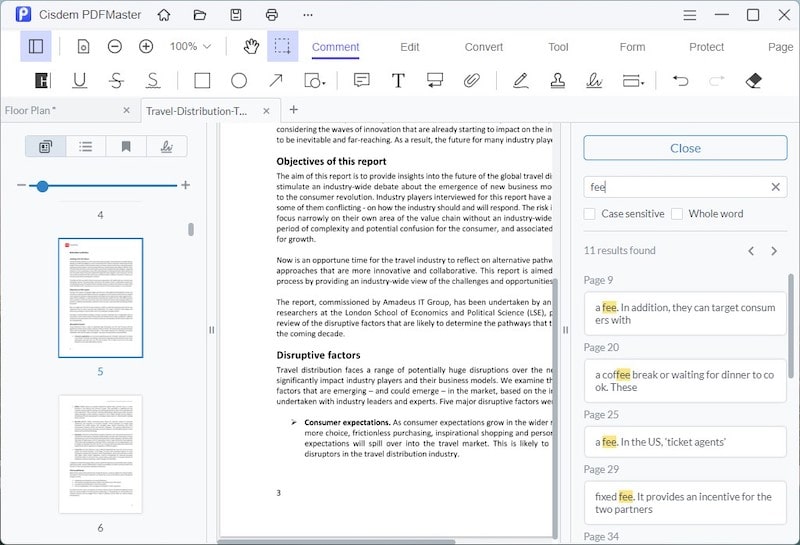Add a Stamp annotation
Screen dimensions: 800x545
tap(559, 81)
